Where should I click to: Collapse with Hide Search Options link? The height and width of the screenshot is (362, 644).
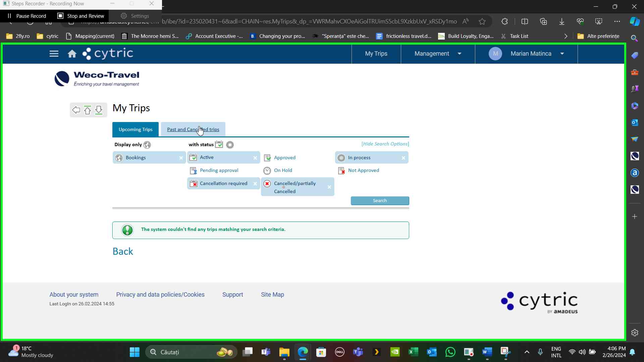point(385,144)
